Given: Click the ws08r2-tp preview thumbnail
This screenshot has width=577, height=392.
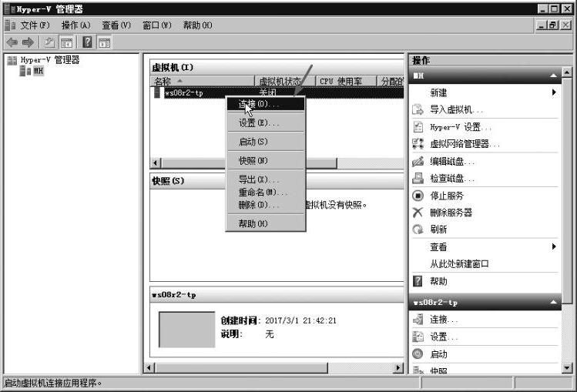Looking at the screenshot, I should (x=187, y=330).
